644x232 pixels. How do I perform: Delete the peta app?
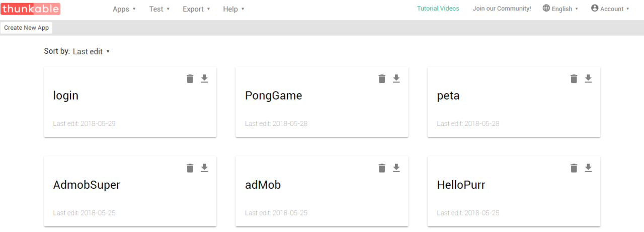[574, 79]
